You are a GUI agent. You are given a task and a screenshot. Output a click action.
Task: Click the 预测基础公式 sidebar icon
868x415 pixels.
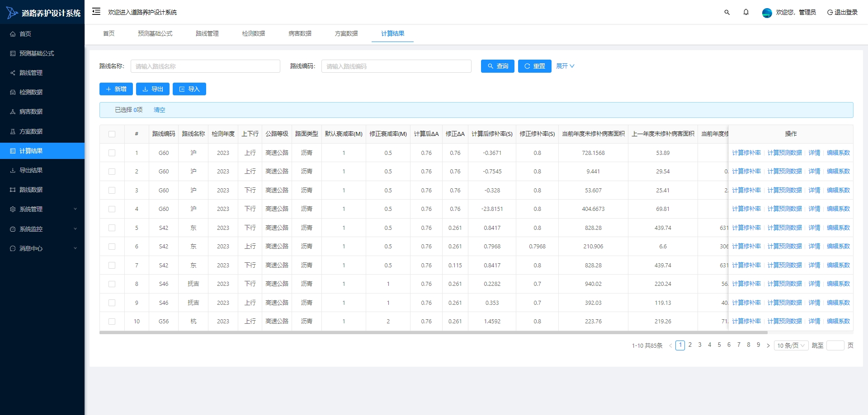[13, 53]
